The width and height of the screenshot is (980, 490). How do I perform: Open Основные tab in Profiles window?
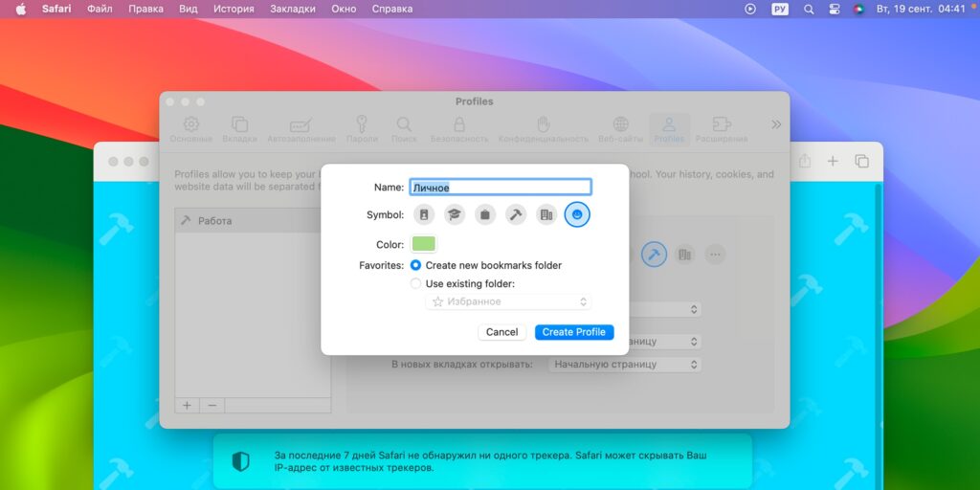(191, 130)
